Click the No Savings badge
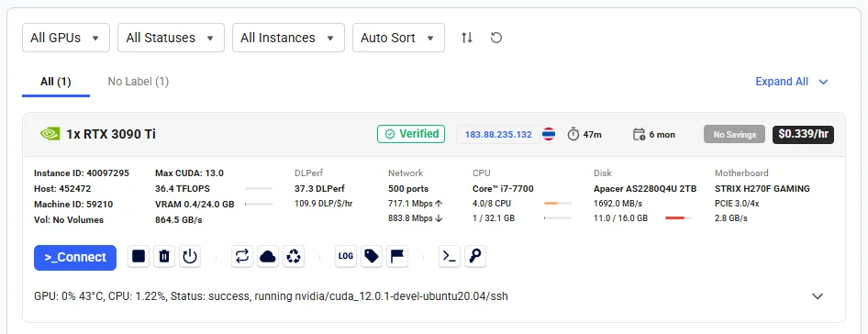 [x=735, y=135]
